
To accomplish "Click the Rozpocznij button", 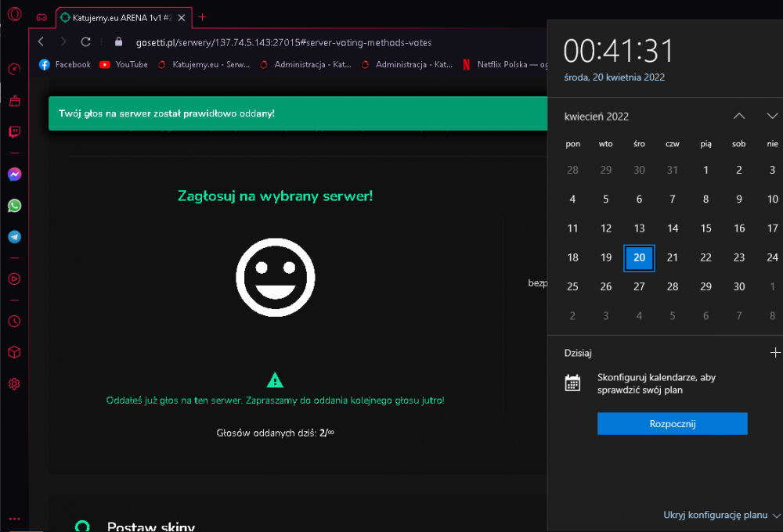I will tap(672, 424).
